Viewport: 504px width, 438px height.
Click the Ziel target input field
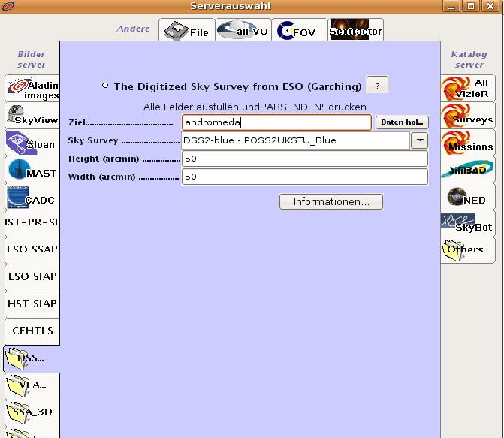276,122
